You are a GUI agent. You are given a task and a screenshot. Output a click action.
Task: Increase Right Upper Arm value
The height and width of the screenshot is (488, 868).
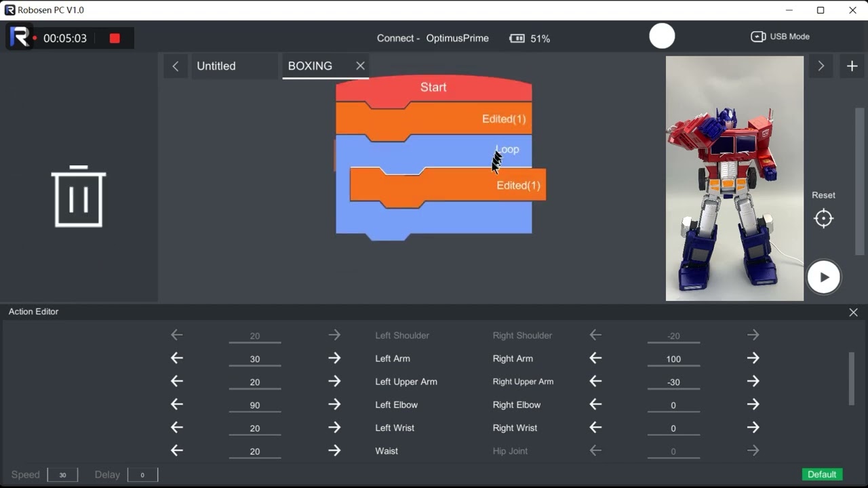[x=753, y=382]
